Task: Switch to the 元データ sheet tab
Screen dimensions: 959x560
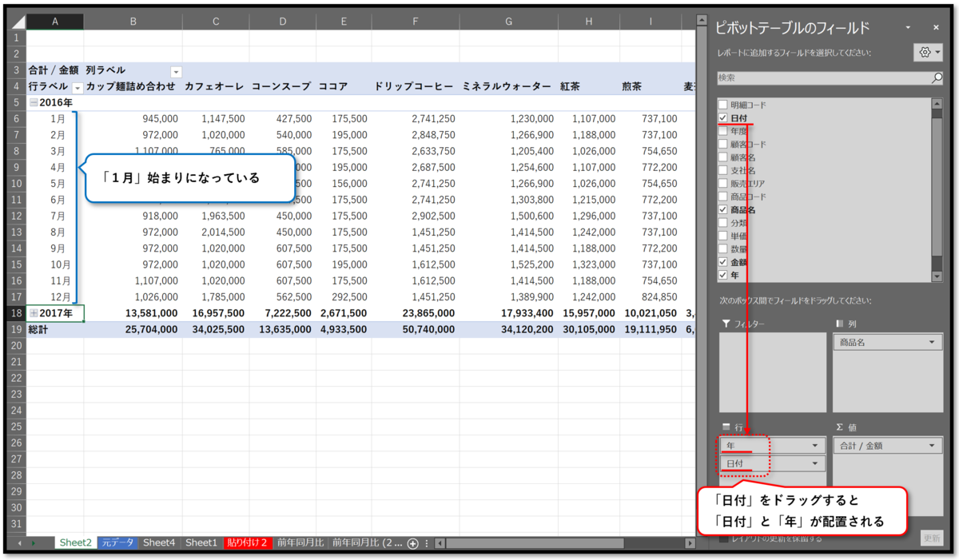Action: point(118,543)
